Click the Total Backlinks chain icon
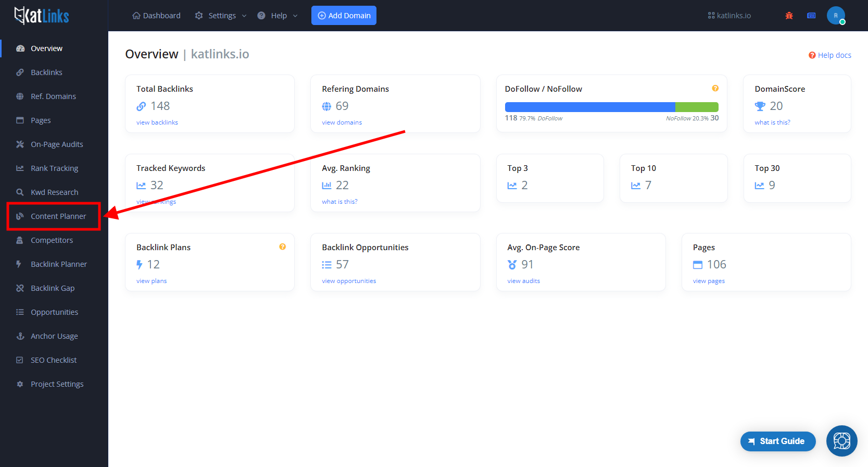Viewport: 868px width, 467px height. (x=141, y=106)
